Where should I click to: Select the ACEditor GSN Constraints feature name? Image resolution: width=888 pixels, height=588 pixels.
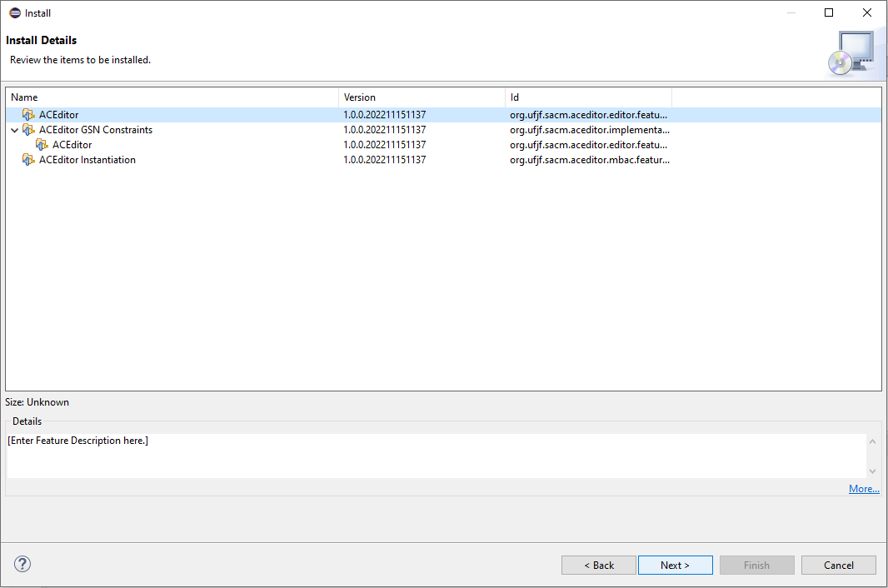click(96, 130)
